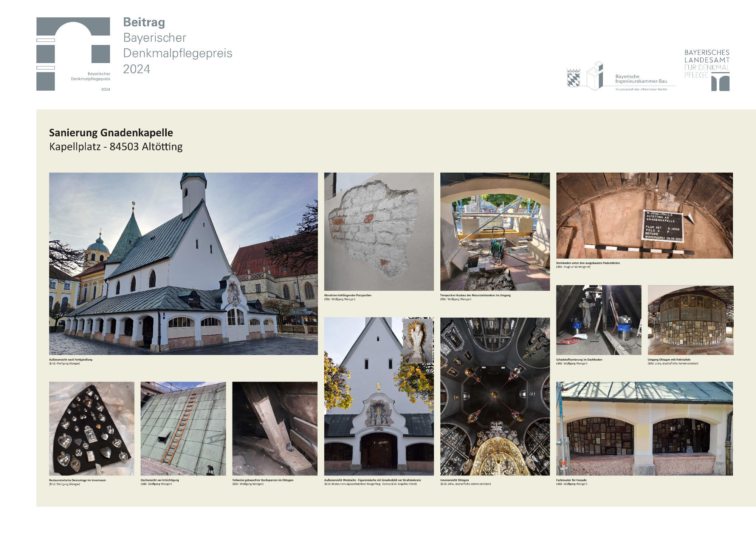Click the Bavarian coat of arms emblem
This screenshot has width=756, height=534.
(573, 78)
